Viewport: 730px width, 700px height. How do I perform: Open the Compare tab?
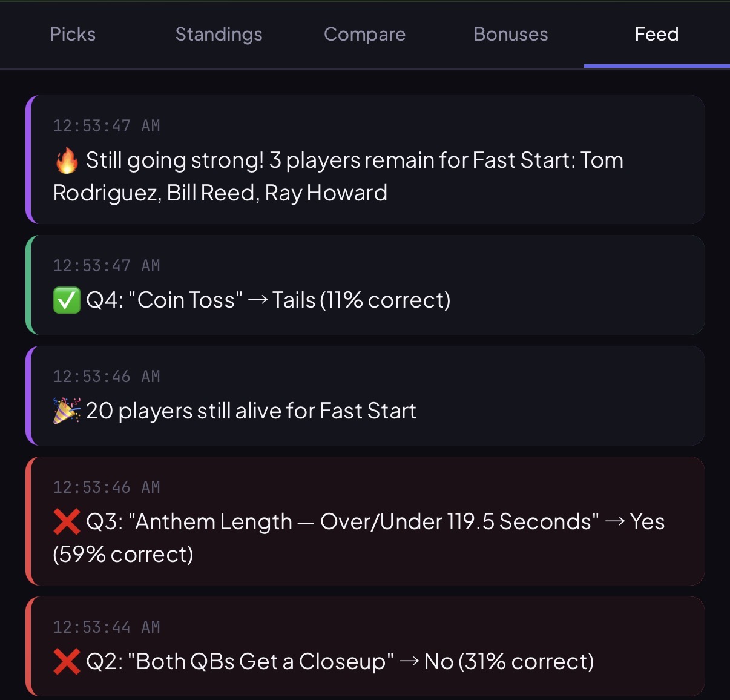pos(364,35)
